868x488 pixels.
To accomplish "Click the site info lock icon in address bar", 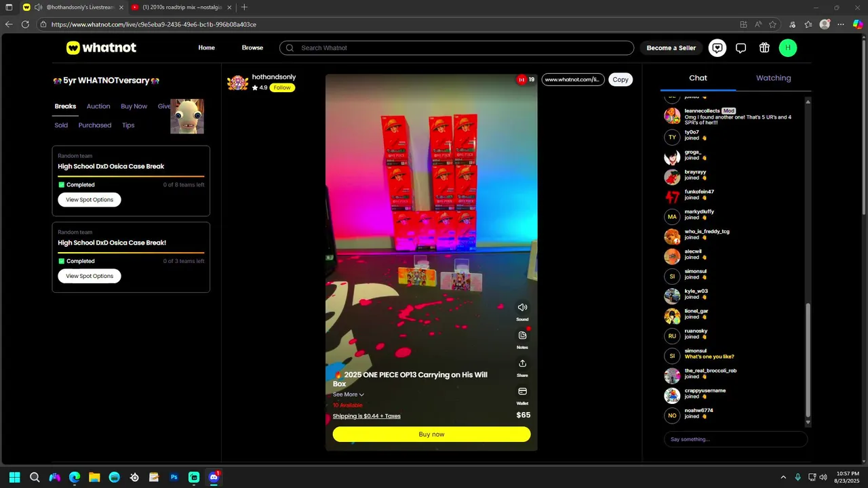I will point(43,24).
